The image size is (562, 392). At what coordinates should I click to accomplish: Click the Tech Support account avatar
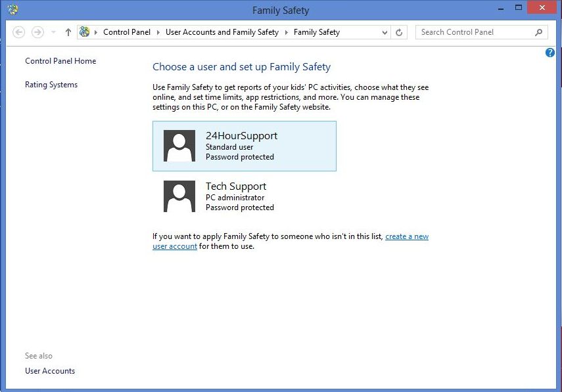point(179,196)
